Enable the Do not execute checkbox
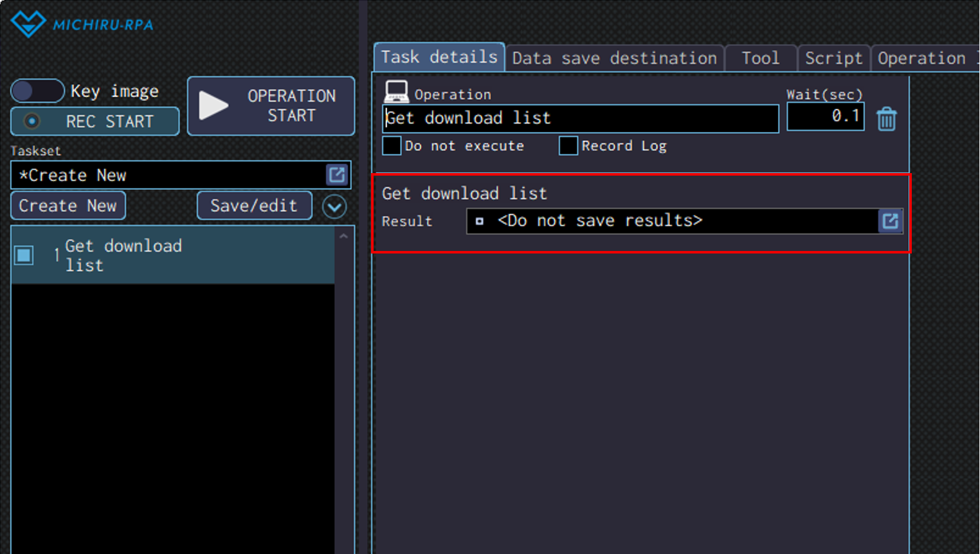 pyautogui.click(x=392, y=146)
